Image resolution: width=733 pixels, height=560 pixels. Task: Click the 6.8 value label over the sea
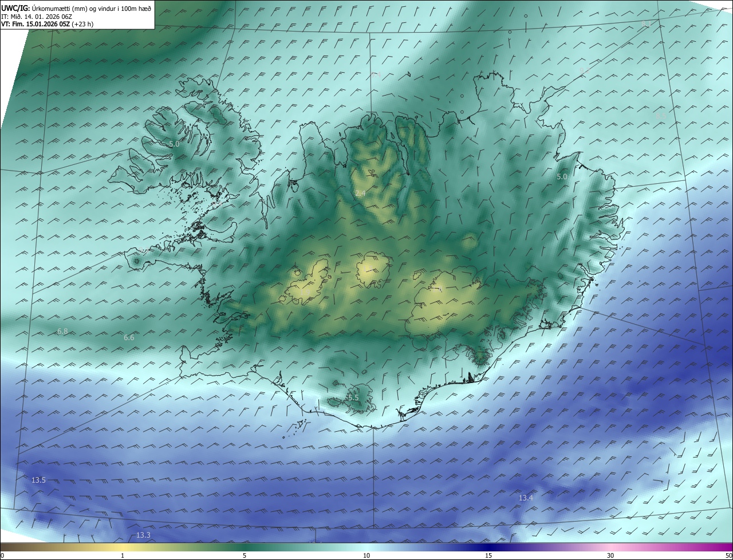[x=62, y=332]
